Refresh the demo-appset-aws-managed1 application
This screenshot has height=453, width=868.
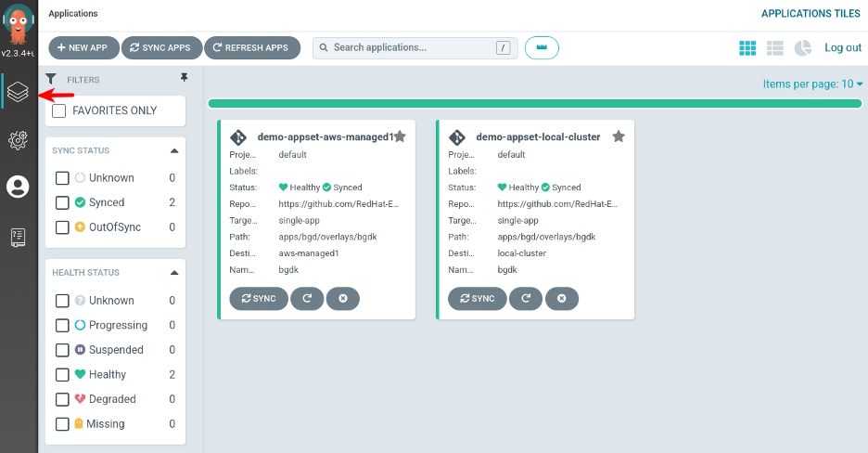(x=307, y=299)
